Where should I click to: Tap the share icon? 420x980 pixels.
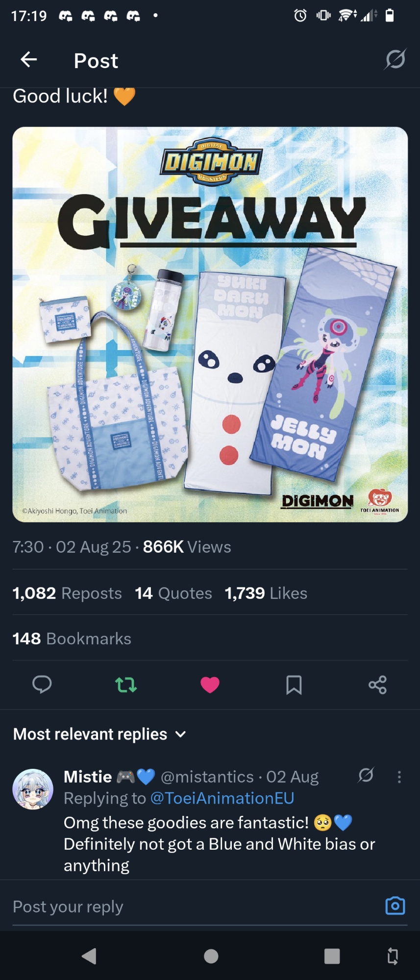(377, 685)
